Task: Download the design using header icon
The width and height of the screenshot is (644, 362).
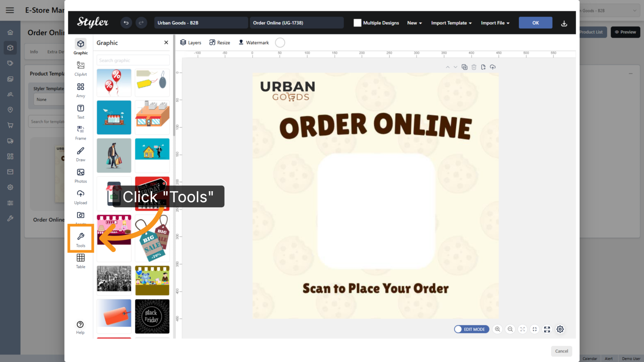Action: click(564, 23)
